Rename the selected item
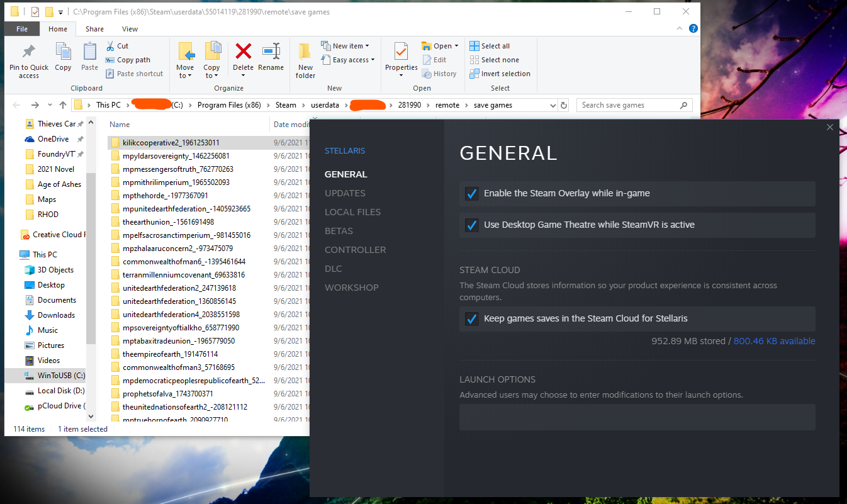The height and width of the screenshot is (504, 847). tap(271, 57)
